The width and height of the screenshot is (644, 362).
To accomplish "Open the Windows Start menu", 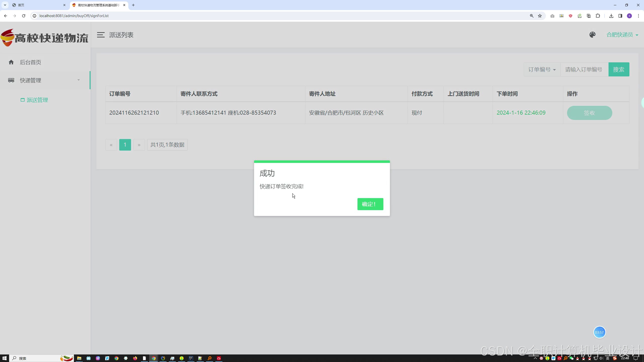I will [4, 358].
